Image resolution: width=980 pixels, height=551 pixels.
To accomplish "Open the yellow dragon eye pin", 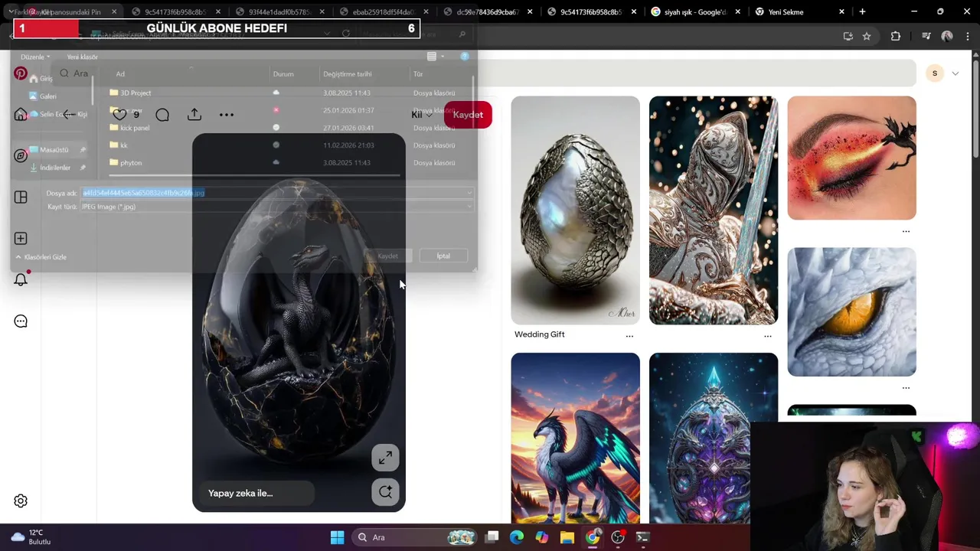I will (x=851, y=312).
